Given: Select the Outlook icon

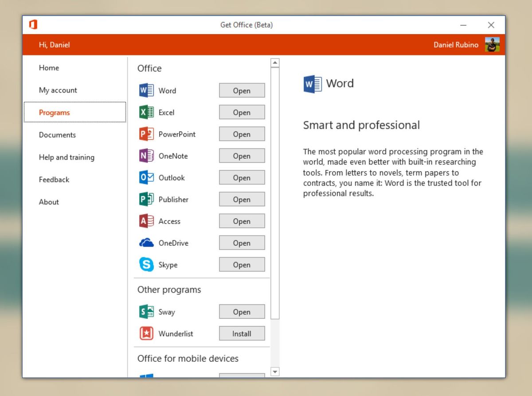Looking at the screenshot, I should 146,177.
